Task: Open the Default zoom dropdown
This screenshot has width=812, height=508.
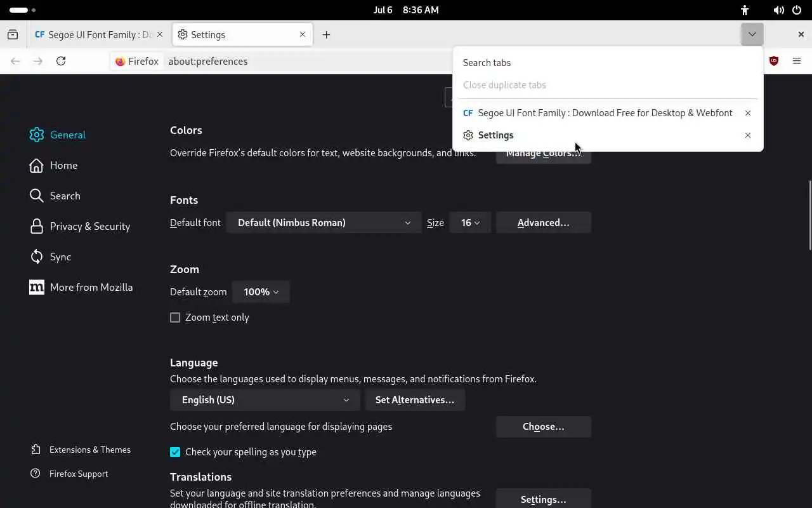Action: coord(261,292)
